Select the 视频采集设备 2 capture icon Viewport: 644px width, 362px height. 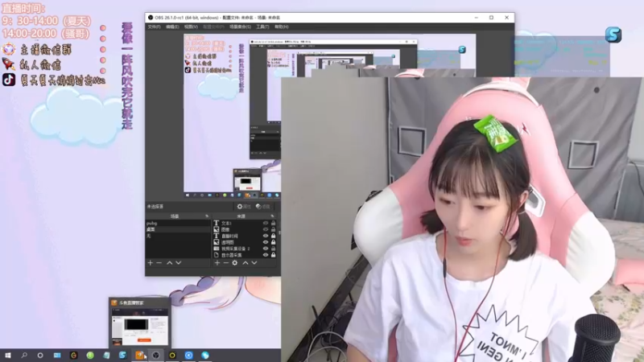tap(217, 249)
